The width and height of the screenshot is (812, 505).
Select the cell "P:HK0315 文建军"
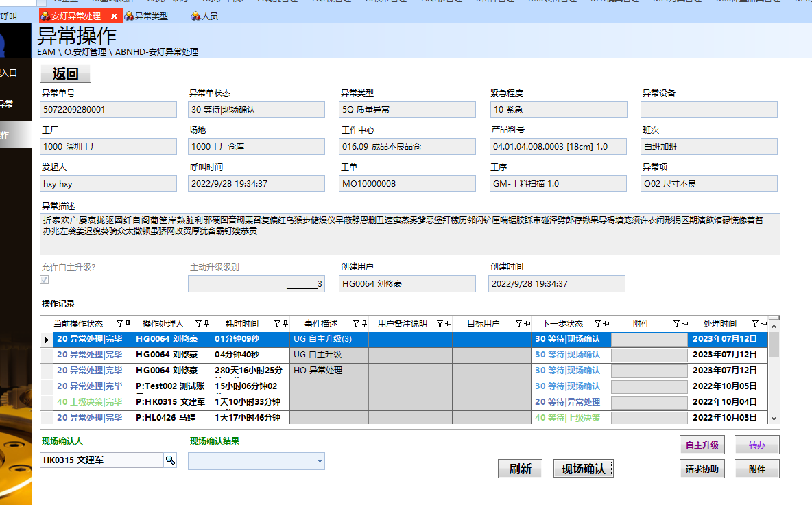pyautogui.click(x=171, y=402)
